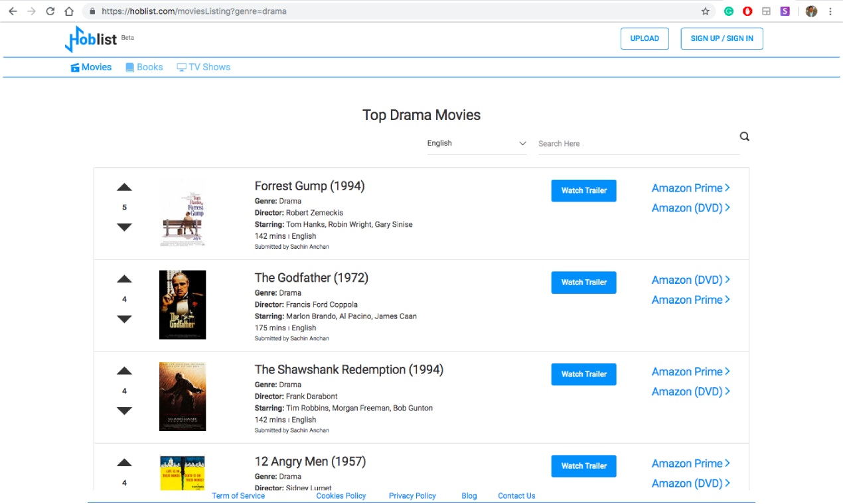This screenshot has width=843, height=504.
Task: Click The Shawshank Redemption (1994) title
Action: click(349, 370)
